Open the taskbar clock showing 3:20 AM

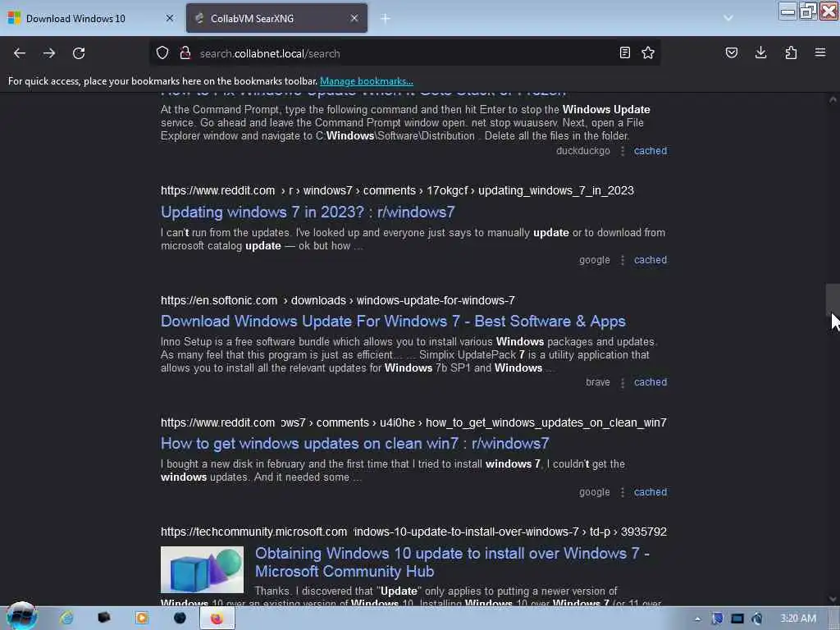point(798,619)
